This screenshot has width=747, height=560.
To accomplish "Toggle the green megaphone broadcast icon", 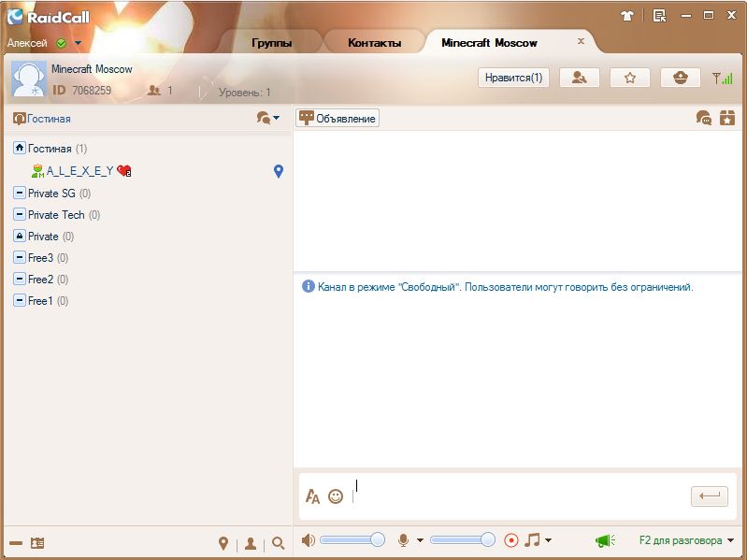I will coord(604,540).
